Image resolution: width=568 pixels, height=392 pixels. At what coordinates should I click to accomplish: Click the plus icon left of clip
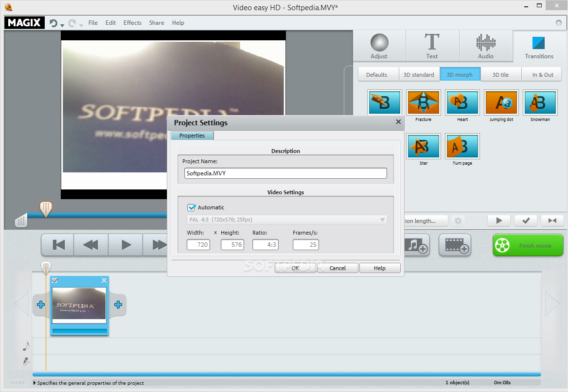point(41,305)
